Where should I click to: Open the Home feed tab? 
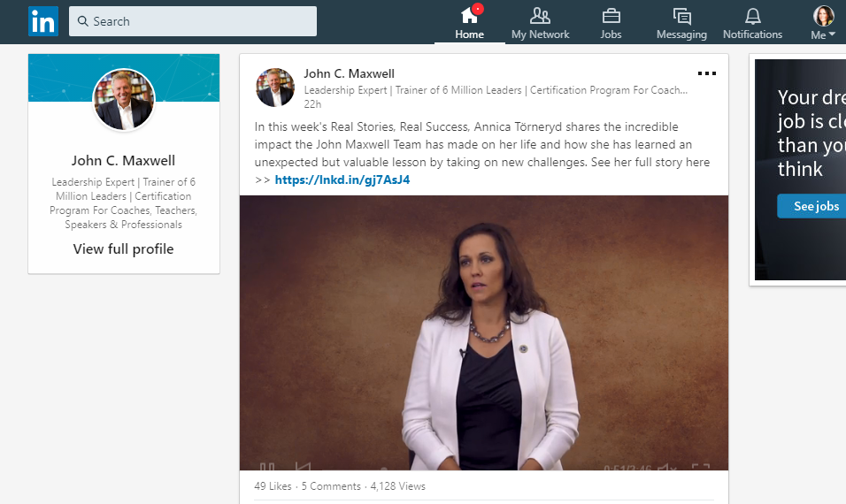pyautogui.click(x=469, y=23)
